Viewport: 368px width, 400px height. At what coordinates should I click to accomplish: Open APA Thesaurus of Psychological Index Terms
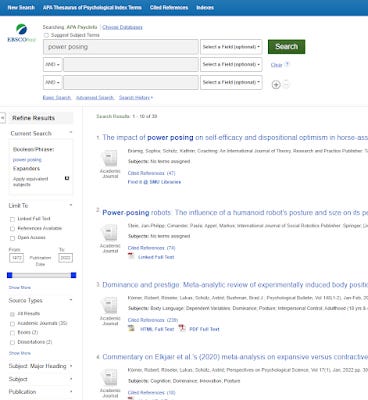[x=92, y=7]
